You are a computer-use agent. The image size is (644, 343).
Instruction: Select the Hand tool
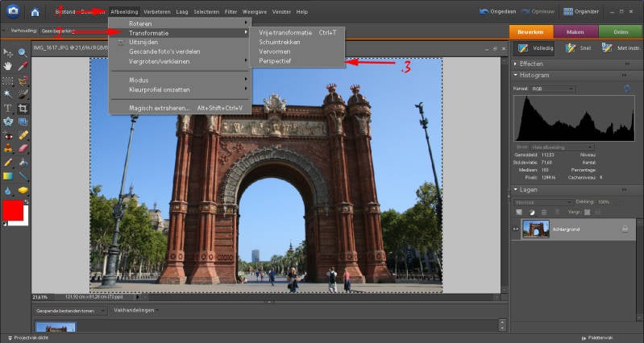[8, 66]
